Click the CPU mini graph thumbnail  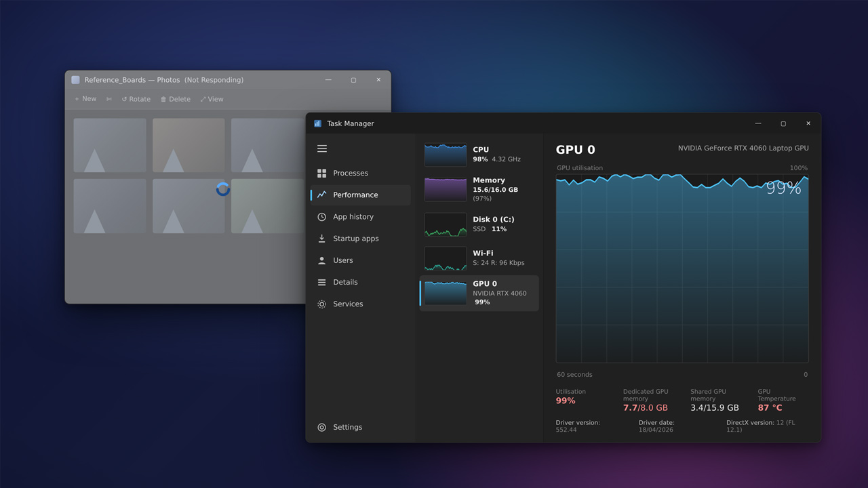click(446, 155)
